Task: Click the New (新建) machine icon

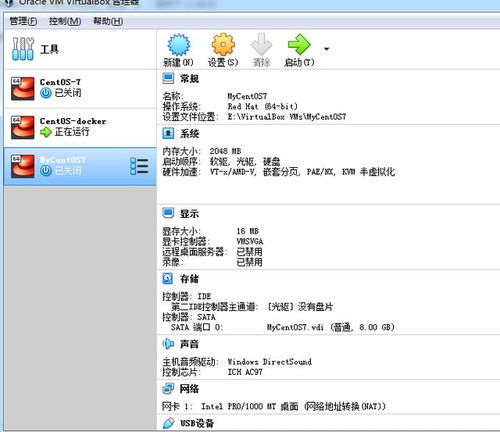Action: (179, 44)
